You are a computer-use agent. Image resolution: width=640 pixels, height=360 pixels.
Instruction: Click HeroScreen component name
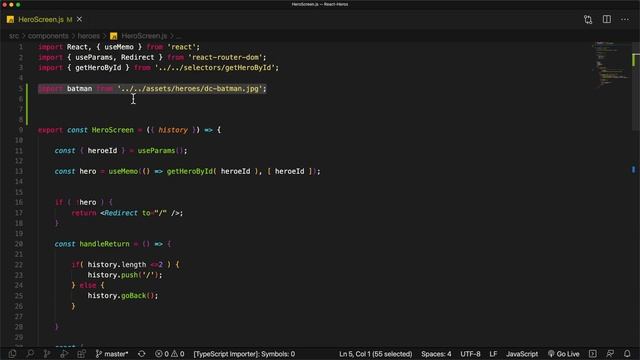[x=113, y=130]
